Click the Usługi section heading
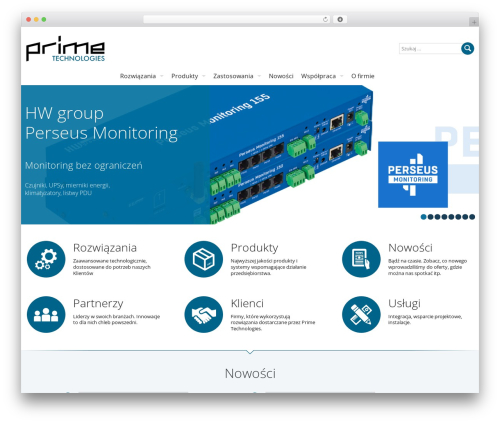The image size is (500, 423). point(404,304)
